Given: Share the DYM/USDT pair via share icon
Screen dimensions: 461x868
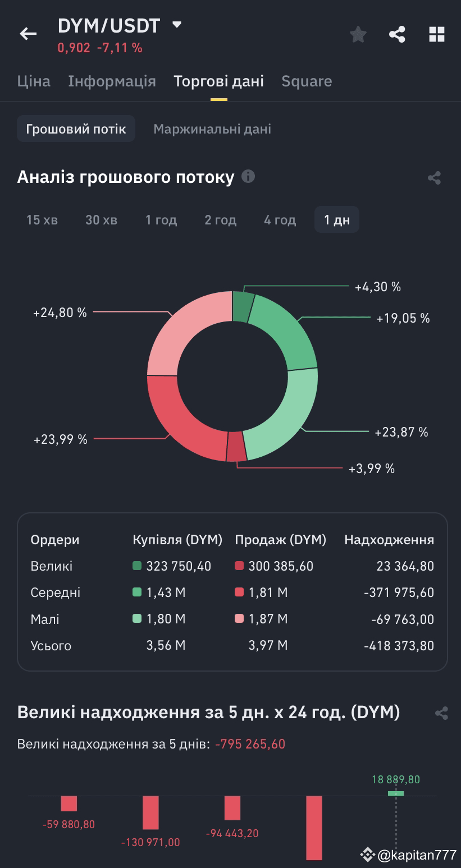Looking at the screenshot, I should (397, 34).
